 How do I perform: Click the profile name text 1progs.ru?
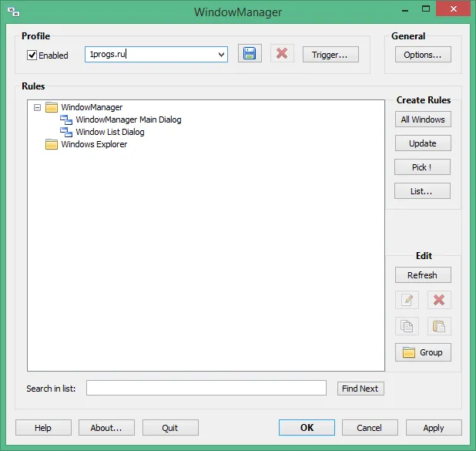pyautogui.click(x=108, y=54)
